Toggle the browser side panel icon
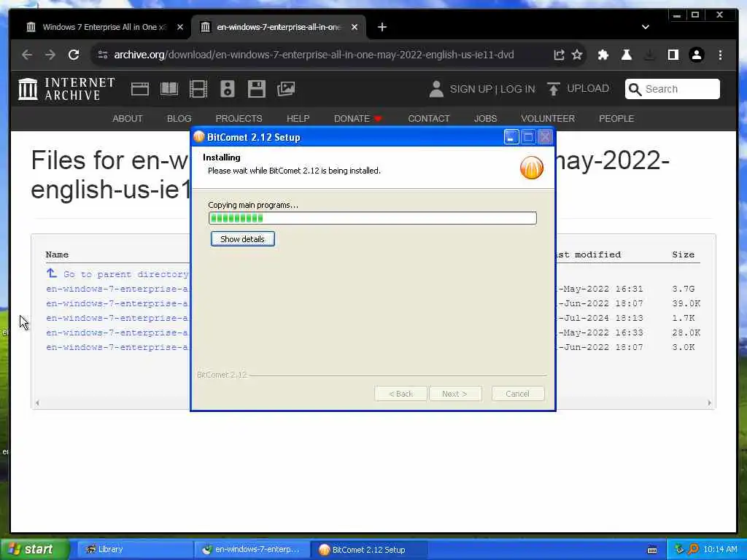 point(673,55)
